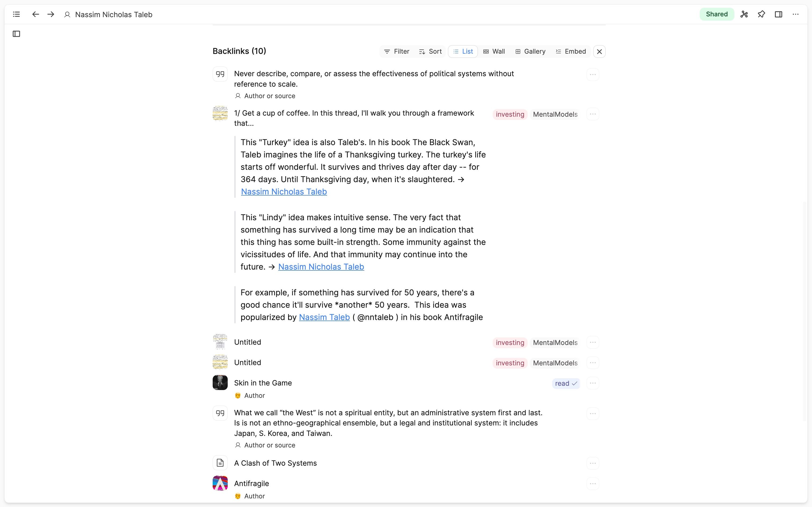Image resolution: width=812 pixels, height=507 pixels.
Task: Toggle read status on Skin in the Game
Action: 566,383
